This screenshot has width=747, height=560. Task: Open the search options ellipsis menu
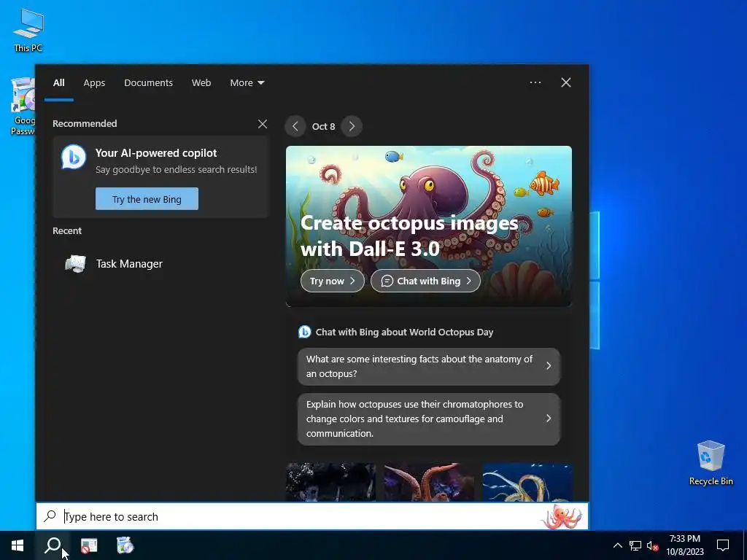click(x=535, y=82)
